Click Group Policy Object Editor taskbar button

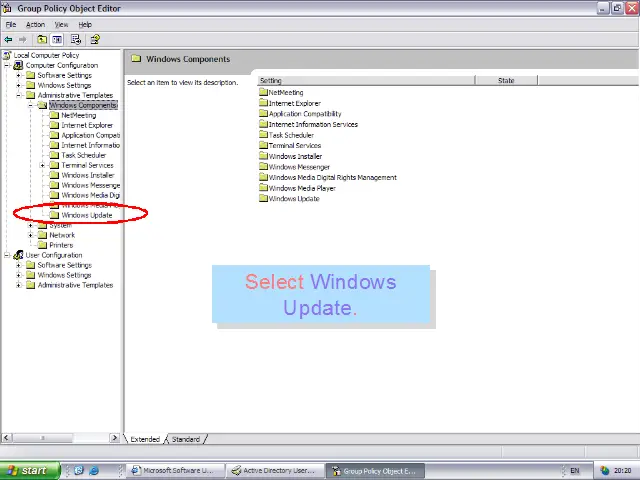(x=376, y=471)
